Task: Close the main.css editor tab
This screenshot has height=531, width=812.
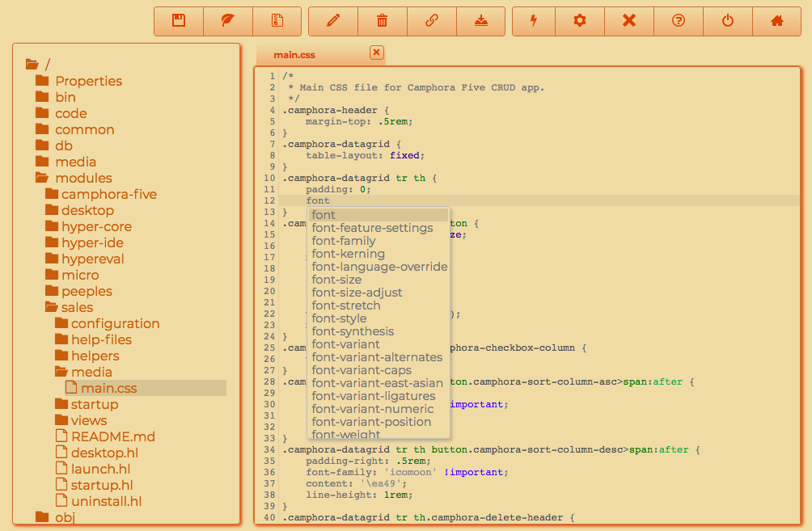Action: coord(376,53)
